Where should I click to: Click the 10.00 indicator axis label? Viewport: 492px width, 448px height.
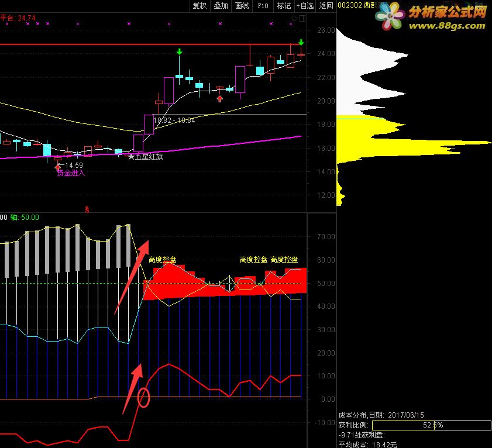tap(326, 376)
